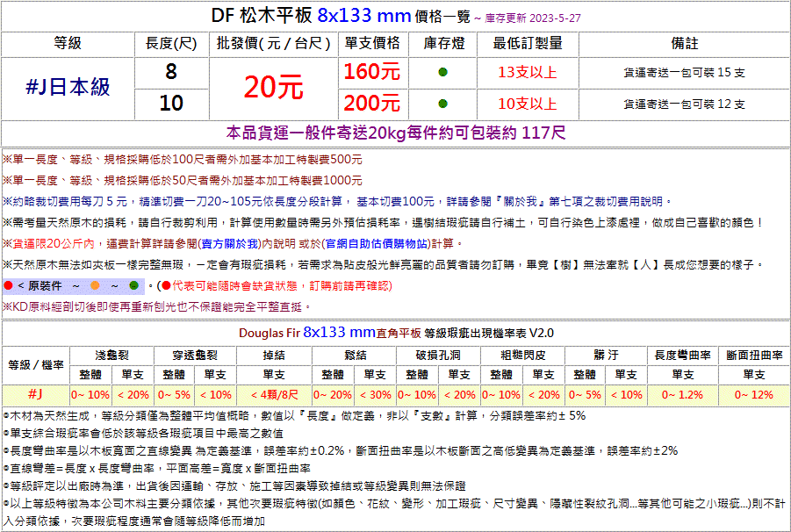Click the note '需考量天然原木的損耗'

pyautogui.click(x=383, y=222)
